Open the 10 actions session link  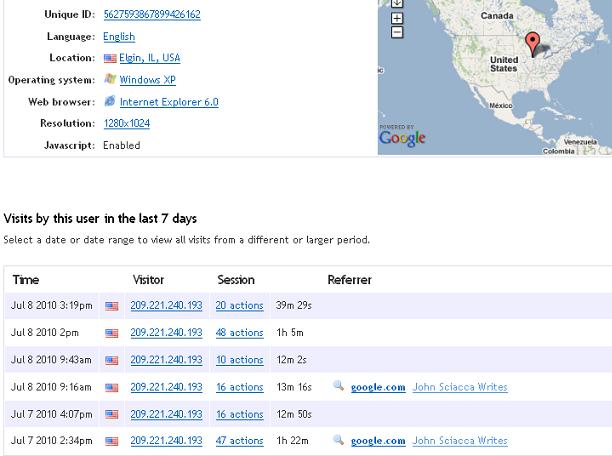[240, 360]
